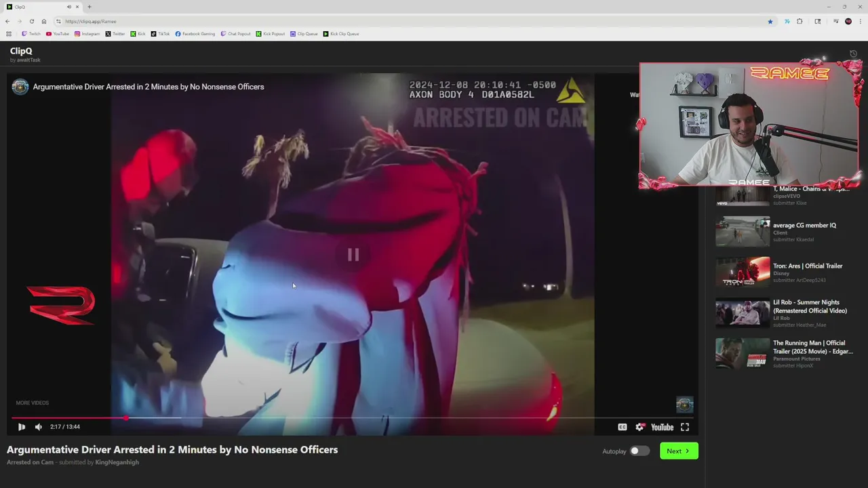868x488 pixels.
Task: Open the Facebook Gaming bookmark
Action: coord(195,34)
